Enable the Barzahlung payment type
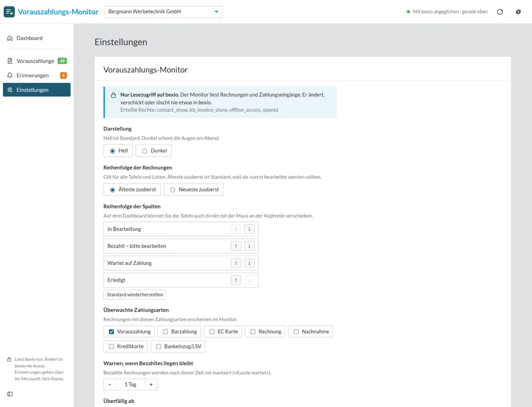 tap(179, 332)
